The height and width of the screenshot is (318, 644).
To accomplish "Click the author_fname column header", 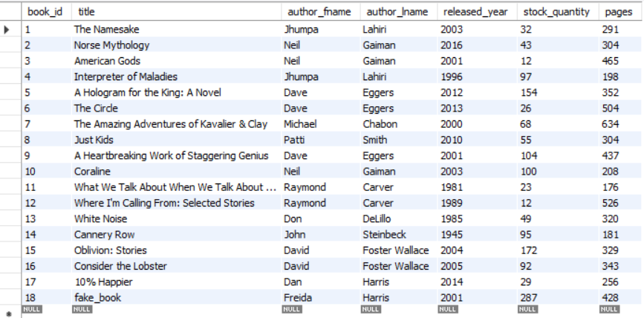I will pos(321,11).
